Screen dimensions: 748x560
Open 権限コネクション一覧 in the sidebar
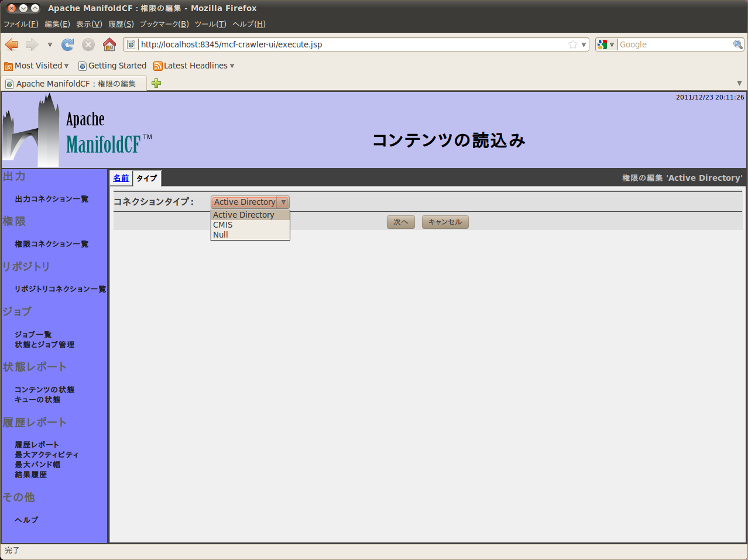[52, 244]
